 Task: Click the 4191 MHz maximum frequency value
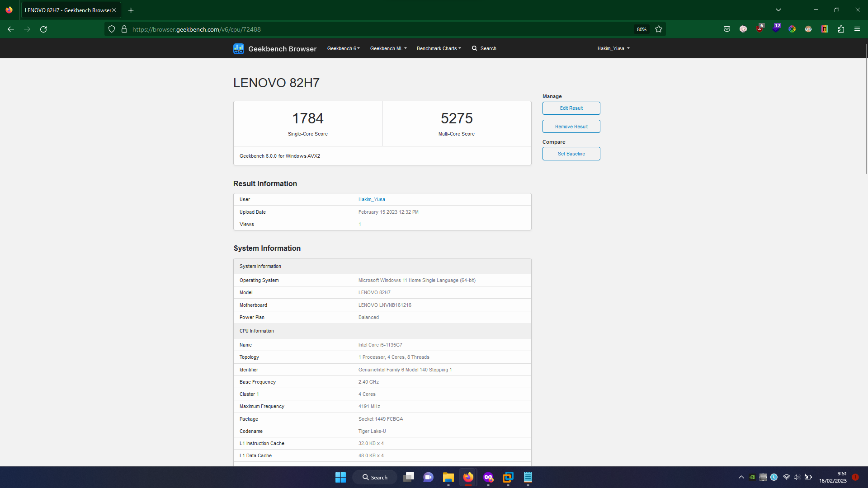tap(369, 406)
